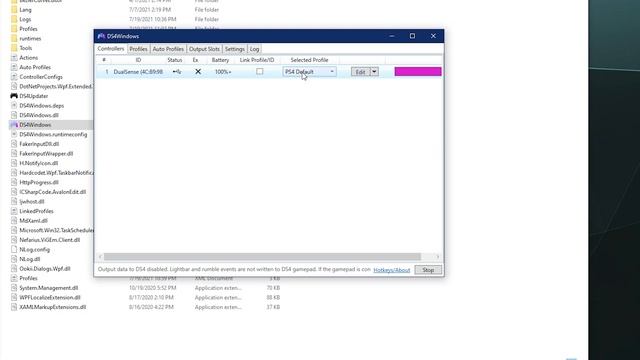
Task: Click the ControllerConfigs file icon
Action: (x=14, y=77)
